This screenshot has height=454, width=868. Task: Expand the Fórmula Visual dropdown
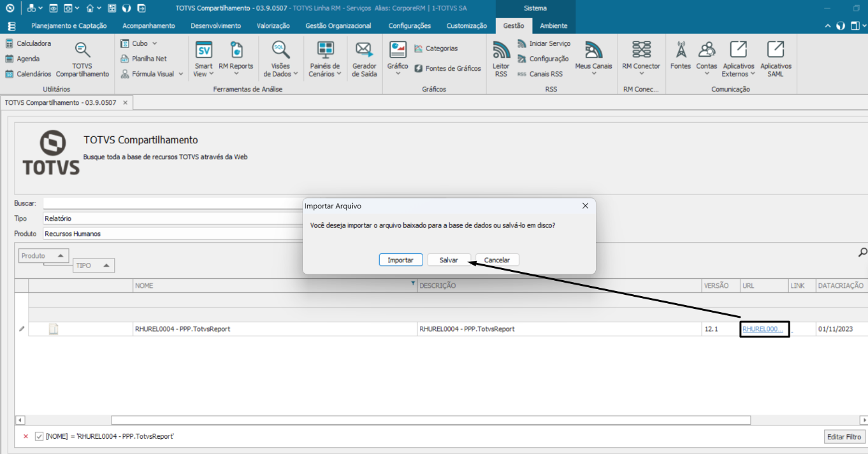point(180,74)
